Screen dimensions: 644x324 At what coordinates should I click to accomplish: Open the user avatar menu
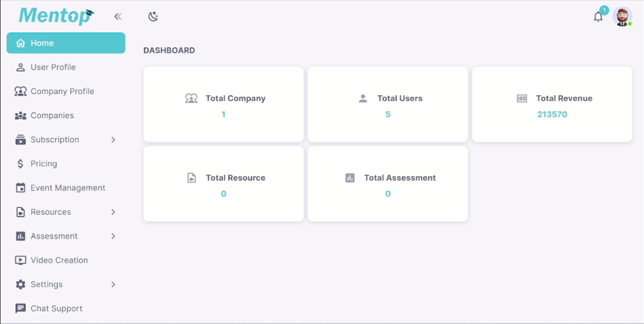pos(622,17)
